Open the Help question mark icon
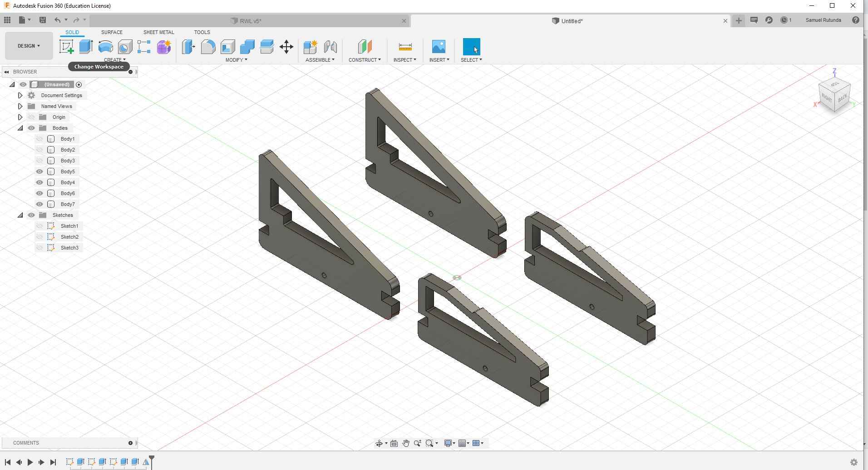 coord(856,20)
